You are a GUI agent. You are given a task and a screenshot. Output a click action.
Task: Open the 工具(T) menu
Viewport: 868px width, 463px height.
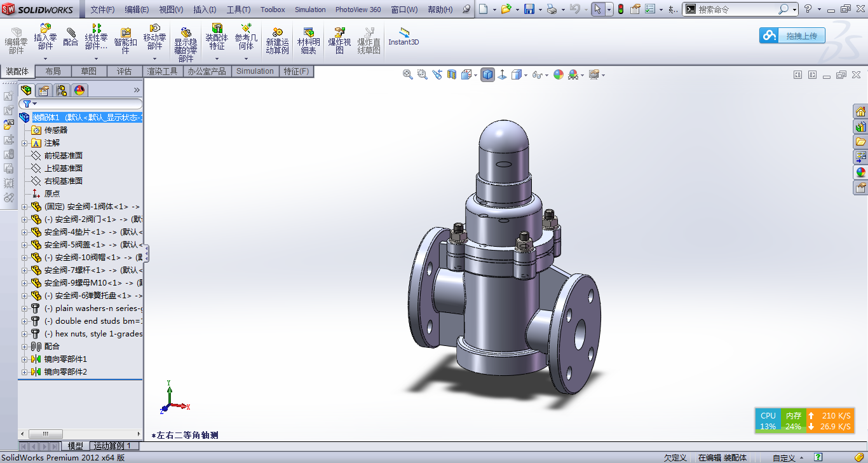238,10
